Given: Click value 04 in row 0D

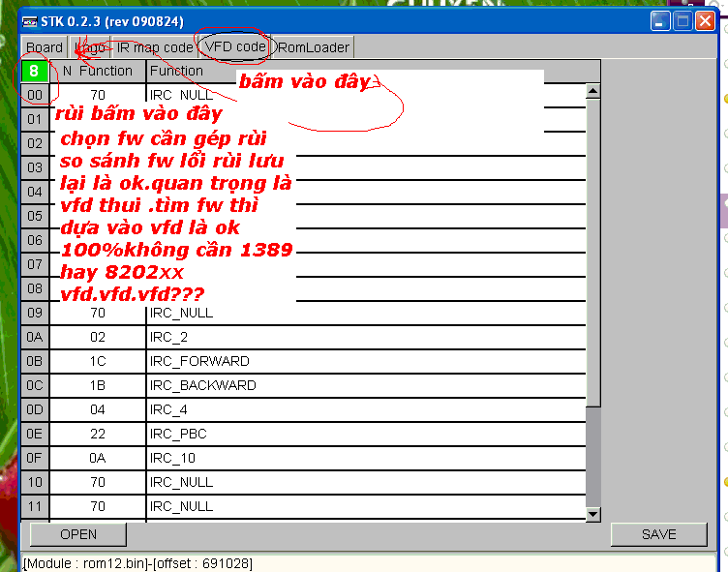Looking at the screenshot, I should point(98,409).
